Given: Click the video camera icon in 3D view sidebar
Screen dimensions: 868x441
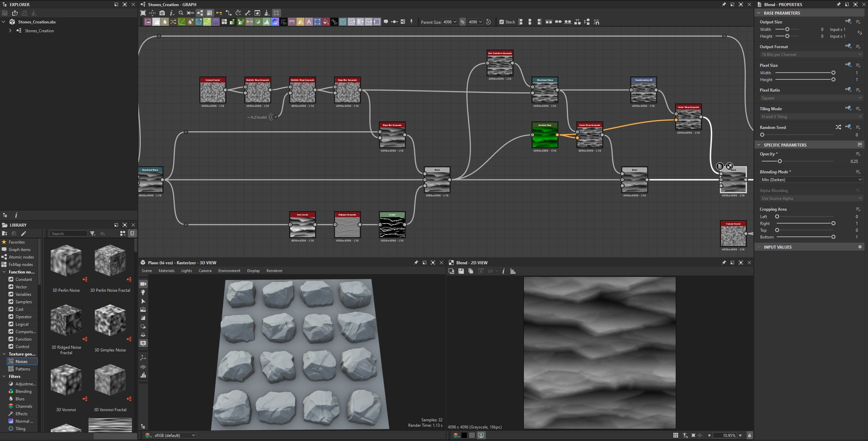Looking at the screenshot, I should (x=143, y=284).
